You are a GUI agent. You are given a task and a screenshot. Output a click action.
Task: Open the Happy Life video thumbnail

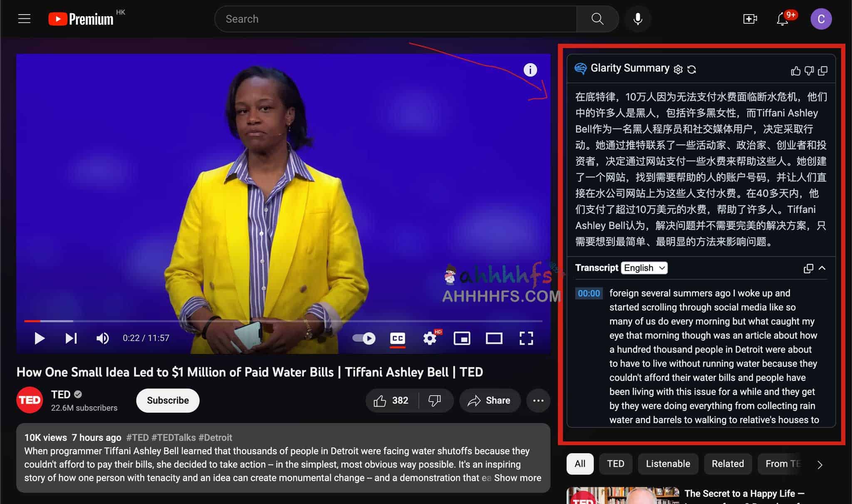point(623,495)
